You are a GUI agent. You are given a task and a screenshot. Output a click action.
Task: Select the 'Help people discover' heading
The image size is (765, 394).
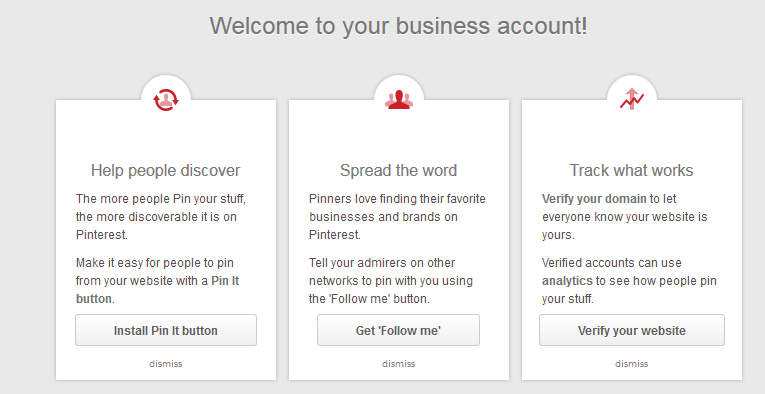pyautogui.click(x=165, y=170)
